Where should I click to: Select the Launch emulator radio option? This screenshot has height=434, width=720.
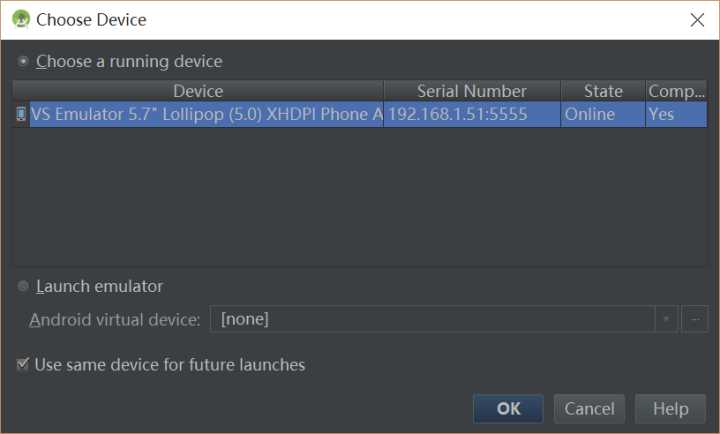(x=23, y=287)
